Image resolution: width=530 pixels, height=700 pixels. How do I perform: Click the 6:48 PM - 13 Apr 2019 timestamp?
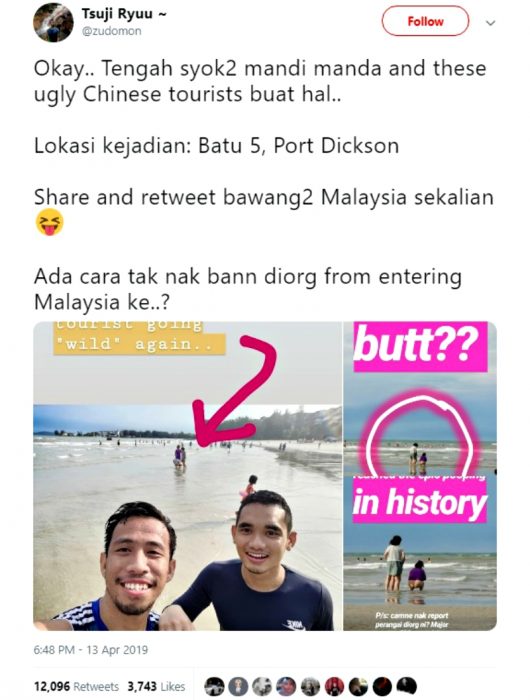click(x=91, y=650)
